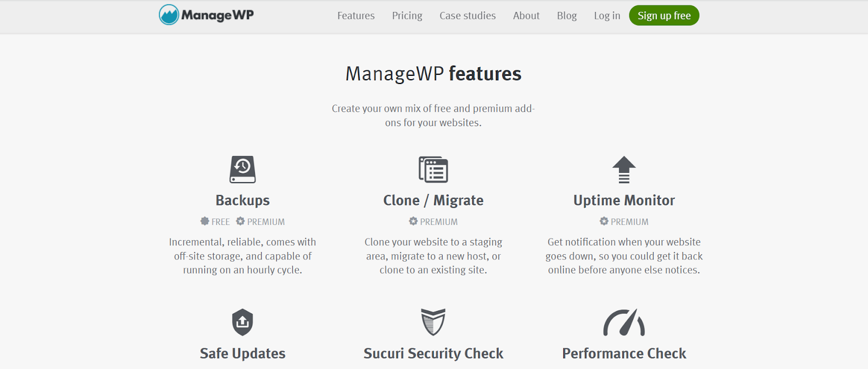Open the Features menu item
The image size is (868, 369).
click(356, 16)
